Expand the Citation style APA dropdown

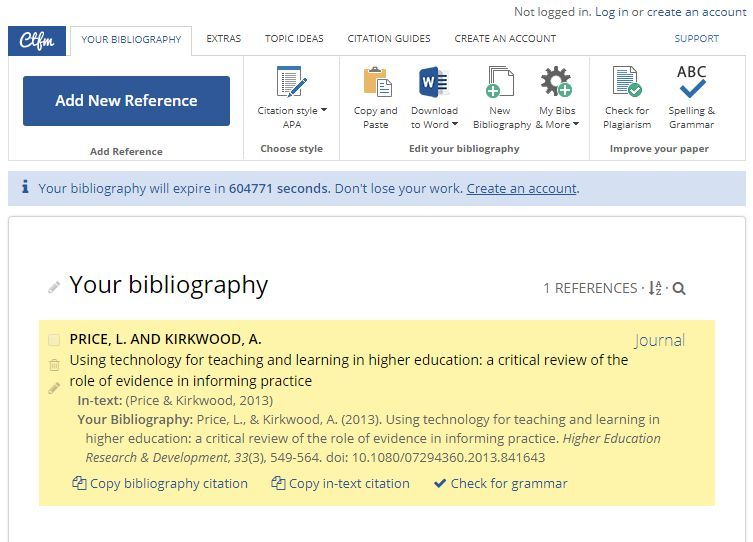coord(292,117)
